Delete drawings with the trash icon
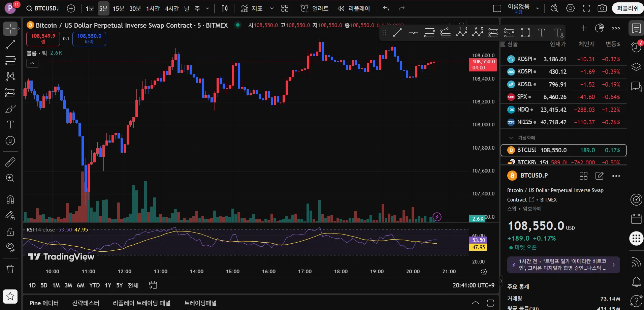The image size is (644, 310). [x=10, y=269]
